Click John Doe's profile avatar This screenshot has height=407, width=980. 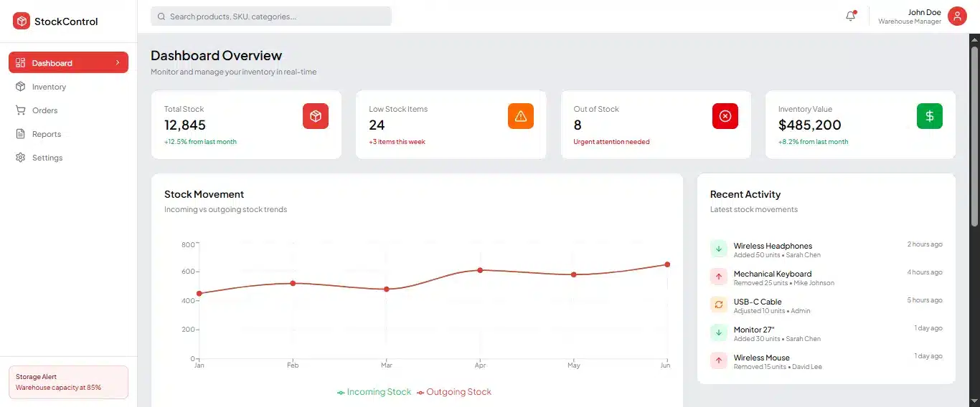957,16
